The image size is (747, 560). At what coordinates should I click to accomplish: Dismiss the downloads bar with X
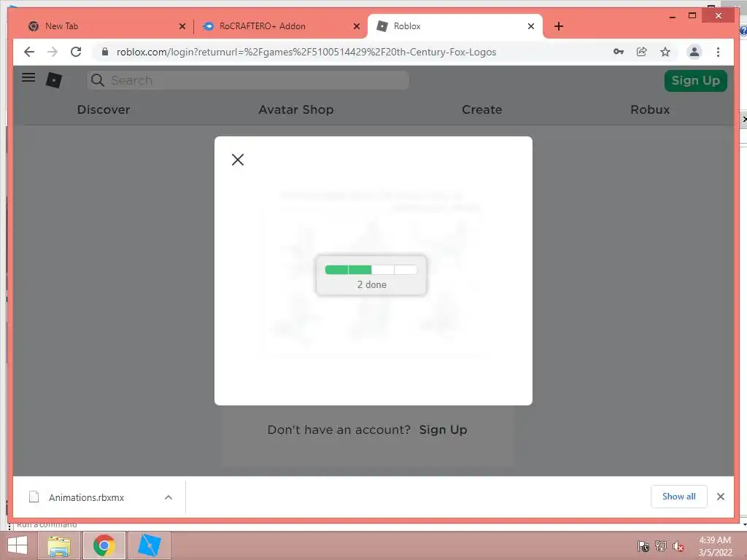(720, 497)
